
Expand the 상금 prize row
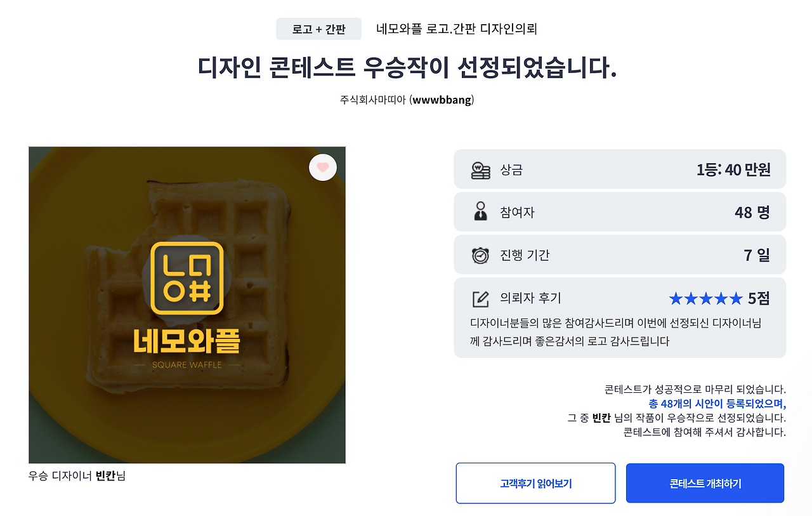[619, 169]
